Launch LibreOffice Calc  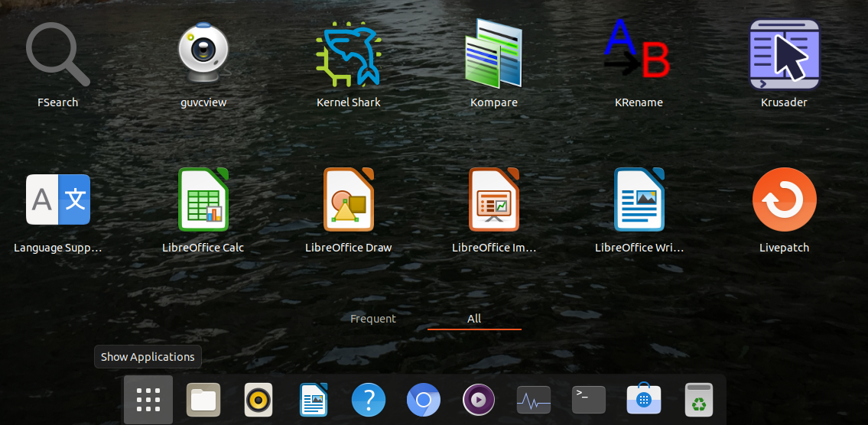tap(203, 200)
